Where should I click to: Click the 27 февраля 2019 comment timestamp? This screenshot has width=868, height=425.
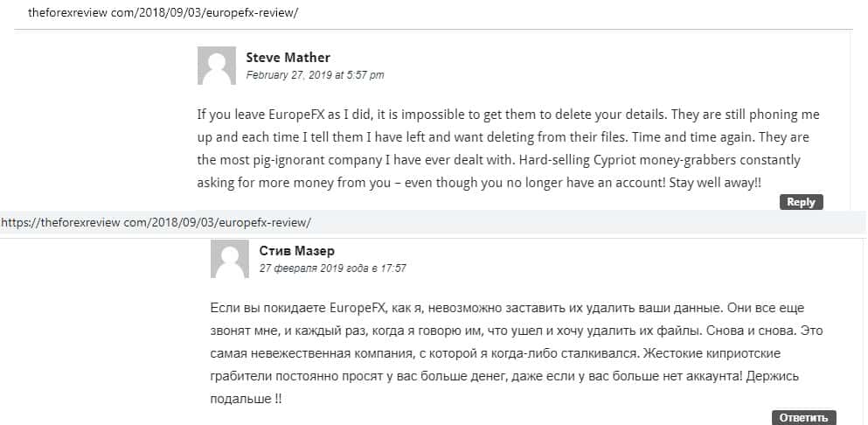pos(332,268)
